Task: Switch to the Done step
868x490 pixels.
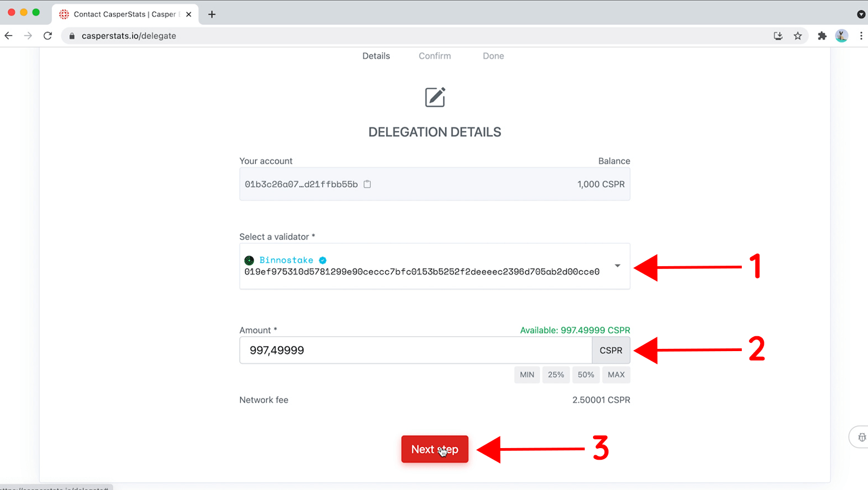Action: pos(493,56)
